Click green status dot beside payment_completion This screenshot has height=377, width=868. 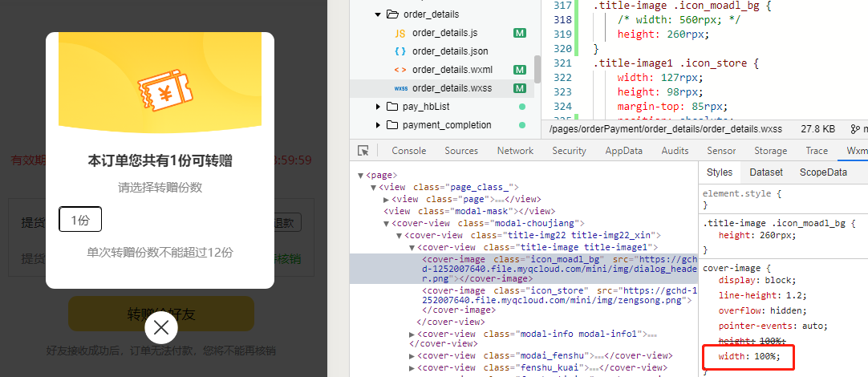(x=521, y=125)
